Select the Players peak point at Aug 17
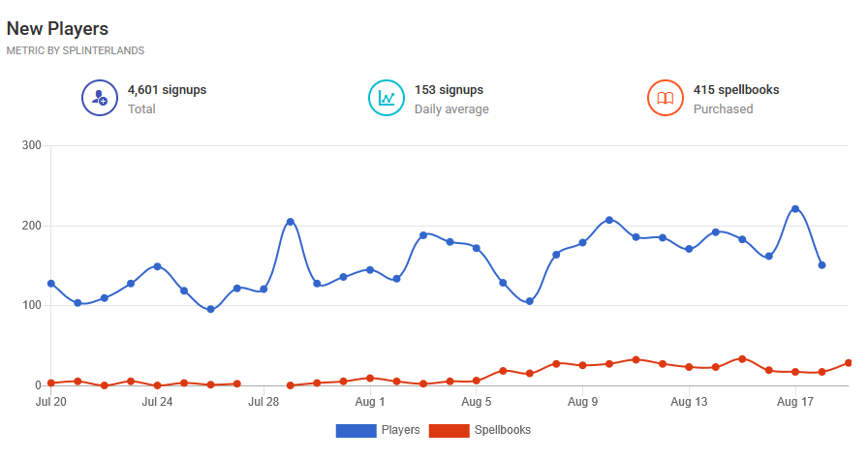 pyautogui.click(x=795, y=208)
